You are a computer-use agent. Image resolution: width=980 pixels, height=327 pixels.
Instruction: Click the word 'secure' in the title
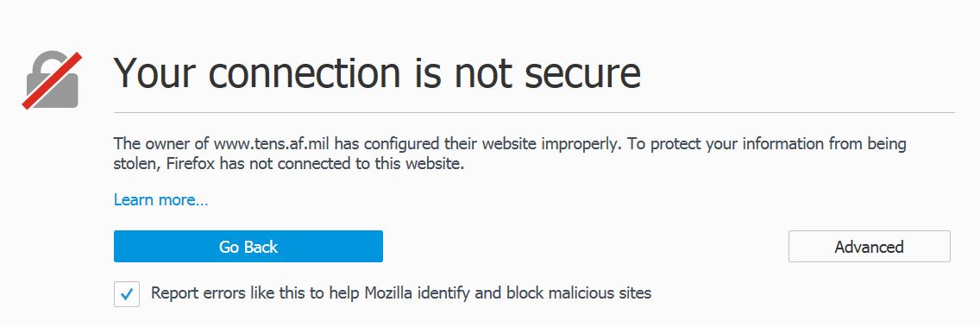coord(582,74)
